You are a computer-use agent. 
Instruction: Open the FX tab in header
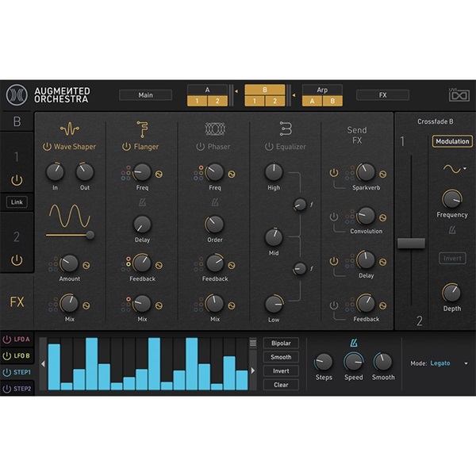pyautogui.click(x=382, y=95)
